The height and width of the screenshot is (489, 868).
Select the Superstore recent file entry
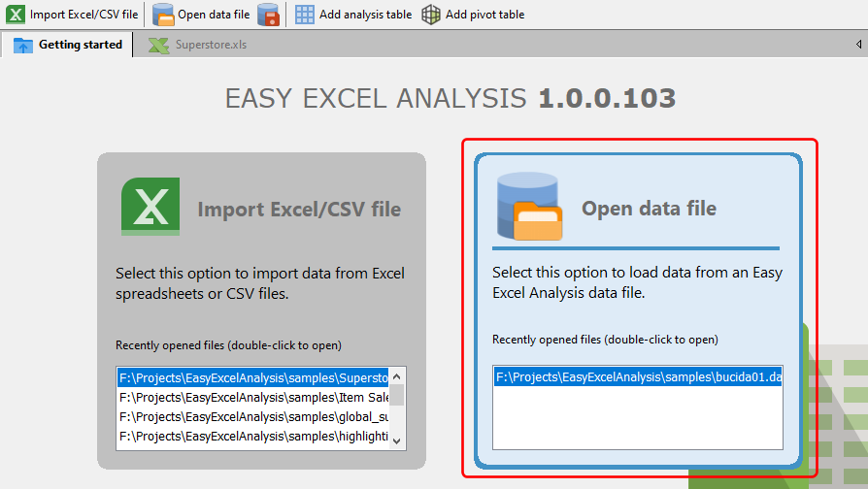pyautogui.click(x=252, y=377)
